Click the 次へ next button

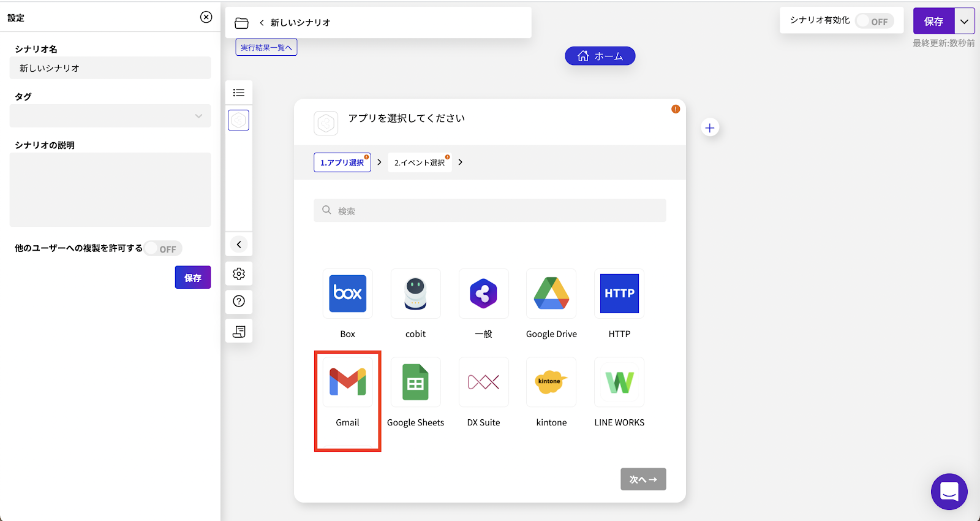[x=643, y=479]
